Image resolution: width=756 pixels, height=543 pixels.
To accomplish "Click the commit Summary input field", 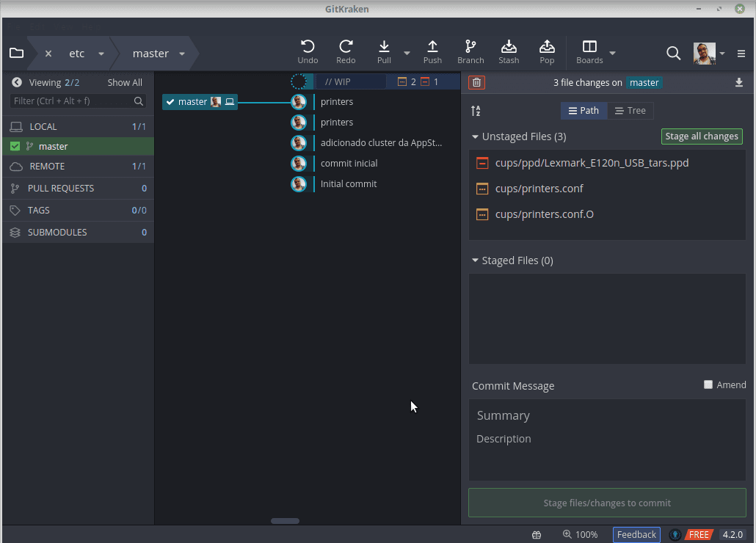I will tap(607, 415).
